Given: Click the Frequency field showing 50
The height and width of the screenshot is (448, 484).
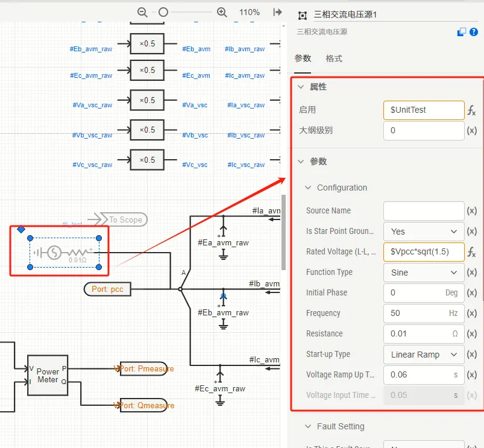Looking at the screenshot, I should (424, 314).
